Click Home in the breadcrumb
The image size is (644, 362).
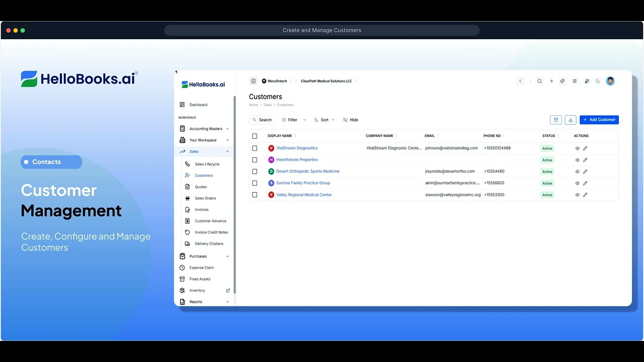(253, 105)
